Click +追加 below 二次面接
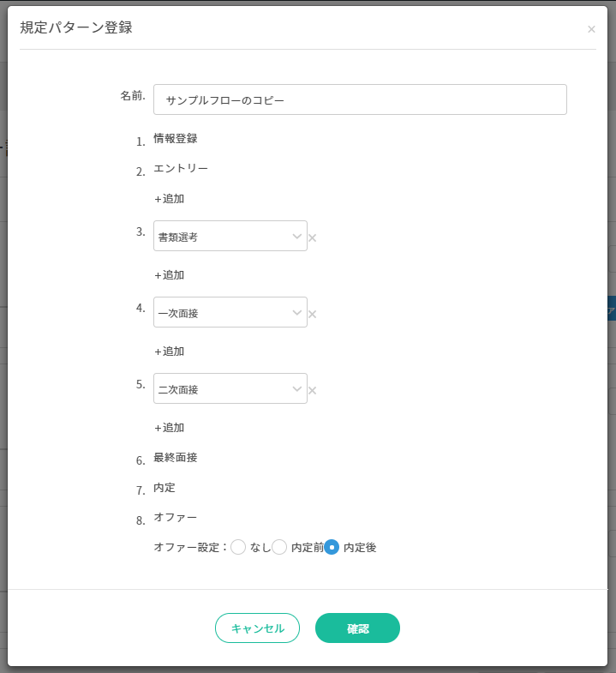 point(170,428)
